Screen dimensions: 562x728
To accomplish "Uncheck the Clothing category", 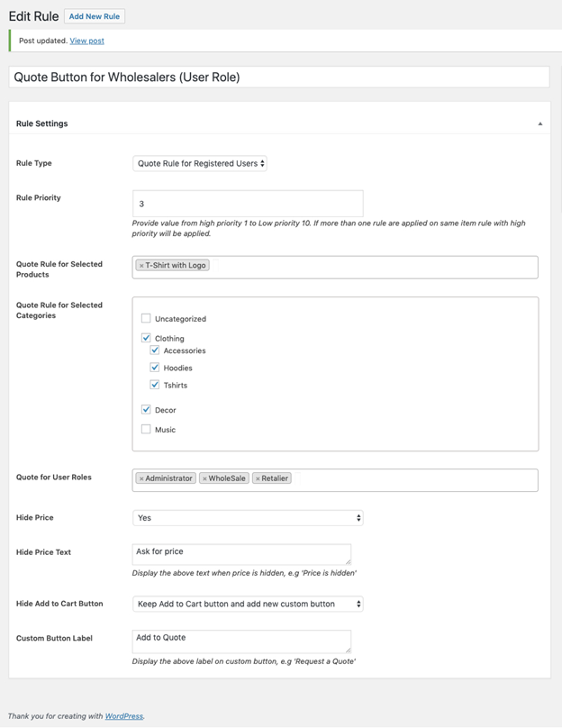I will (x=146, y=338).
